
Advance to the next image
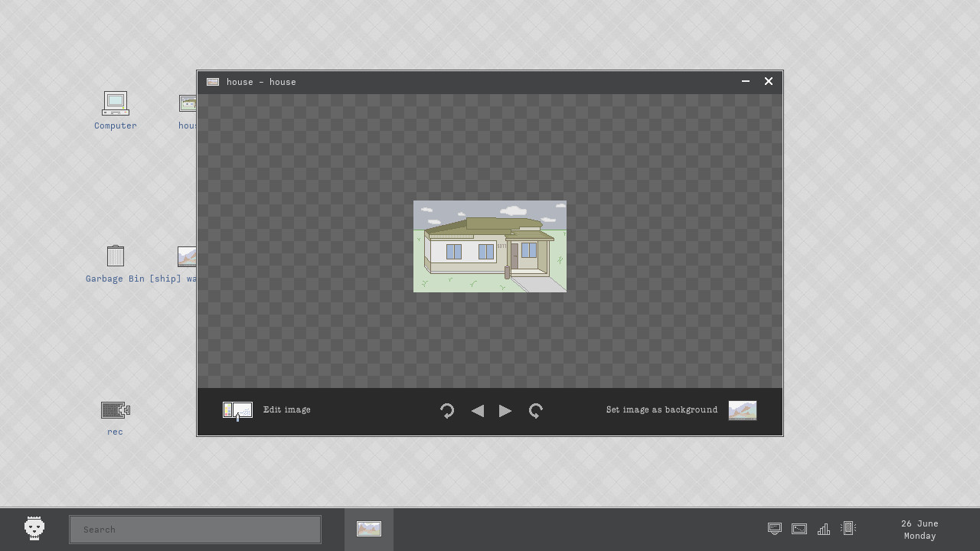(x=505, y=411)
